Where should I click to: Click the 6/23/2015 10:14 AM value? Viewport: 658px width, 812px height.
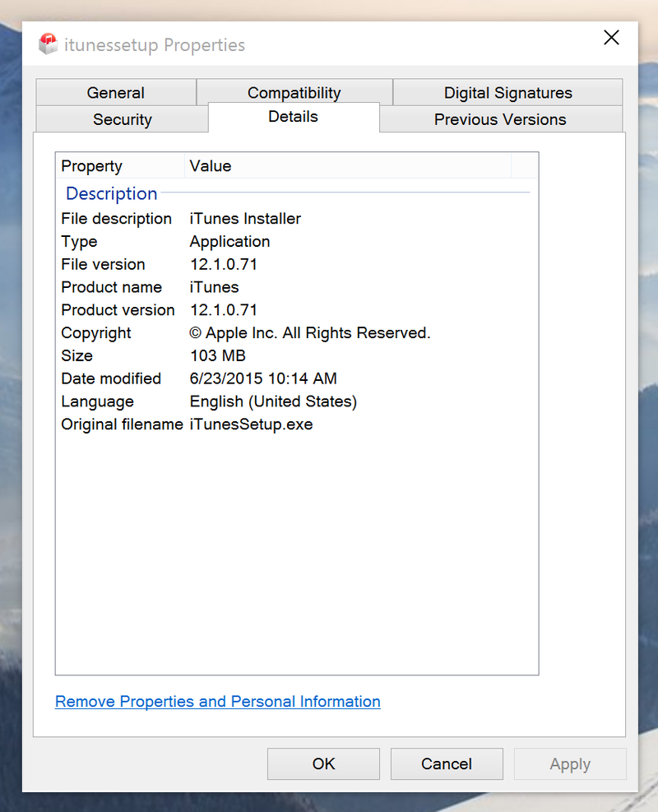(263, 378)
